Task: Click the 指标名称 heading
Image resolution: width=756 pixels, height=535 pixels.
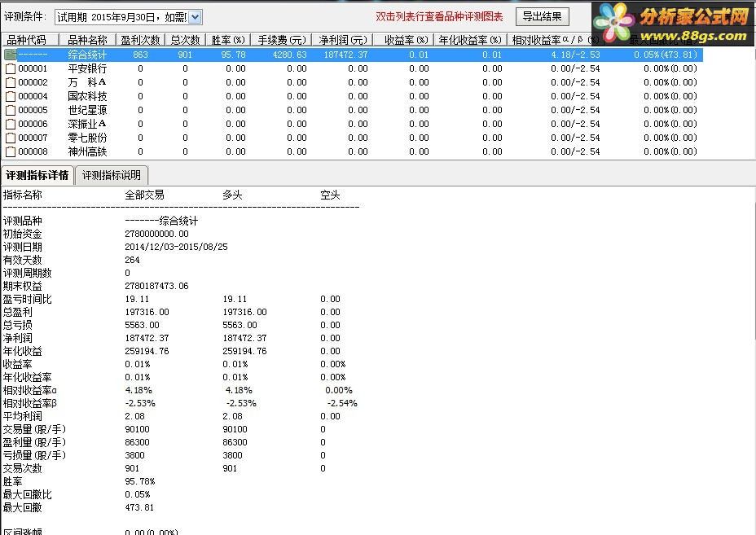Action: pos(23,195)
